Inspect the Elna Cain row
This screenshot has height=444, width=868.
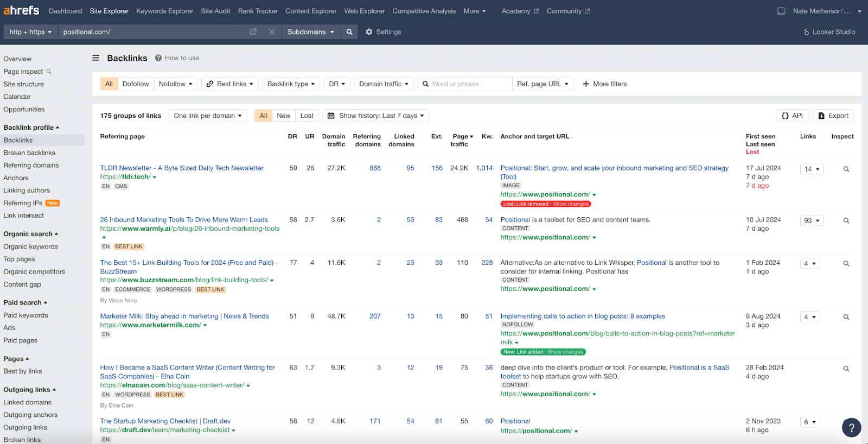(x=846, y=369)
